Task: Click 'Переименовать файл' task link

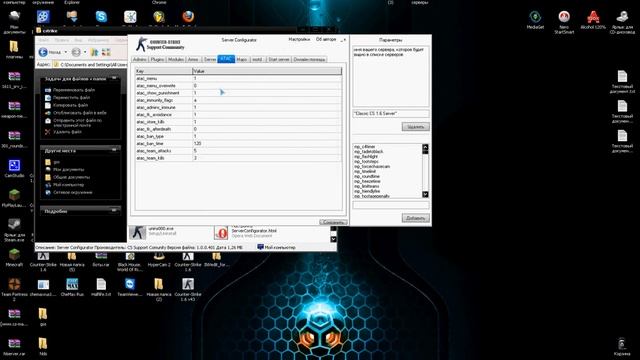Action: coord(74,90)
